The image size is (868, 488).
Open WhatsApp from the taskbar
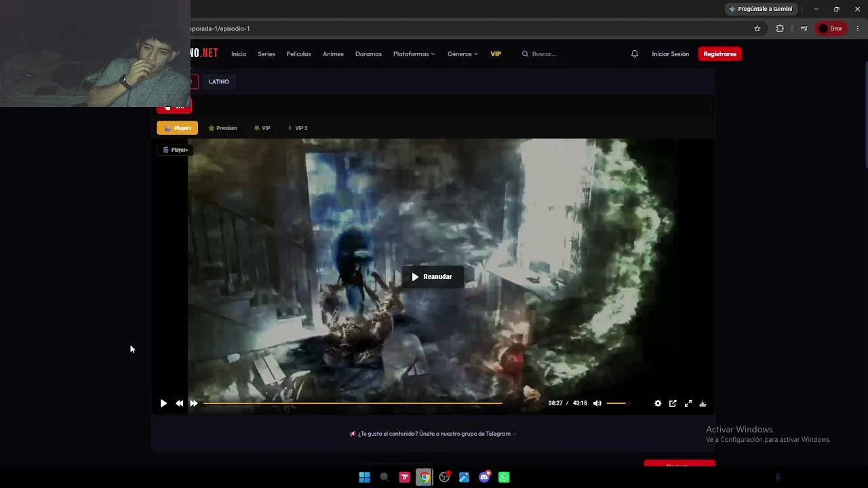[504, 477]
